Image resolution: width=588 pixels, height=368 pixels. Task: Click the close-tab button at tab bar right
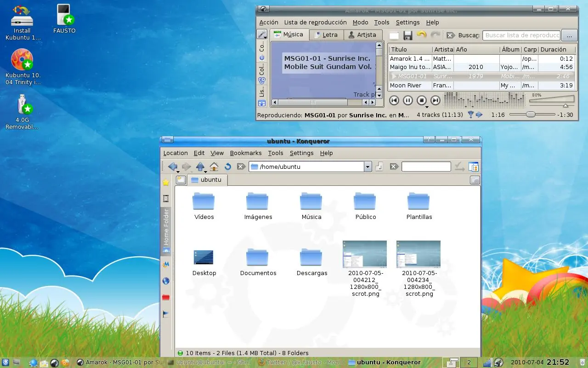[475, 180]
